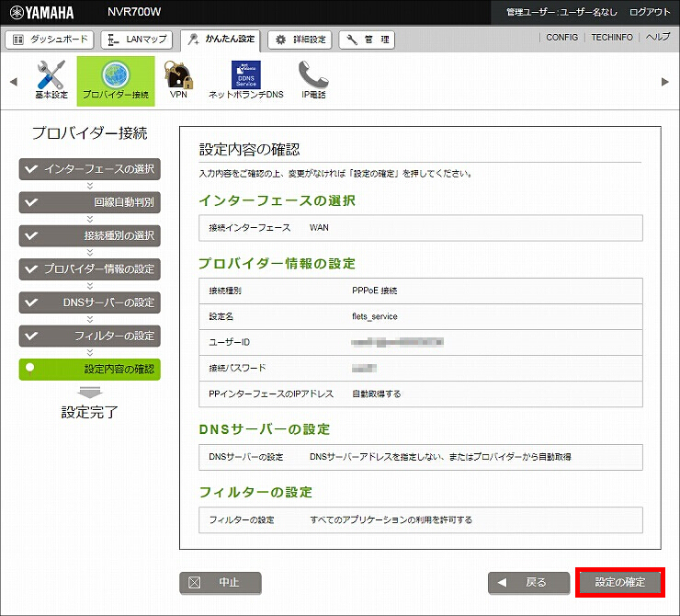Click the 設定の確定 confirm button
This screenshot has height=616, width=680.
click(x=620, y=582)
